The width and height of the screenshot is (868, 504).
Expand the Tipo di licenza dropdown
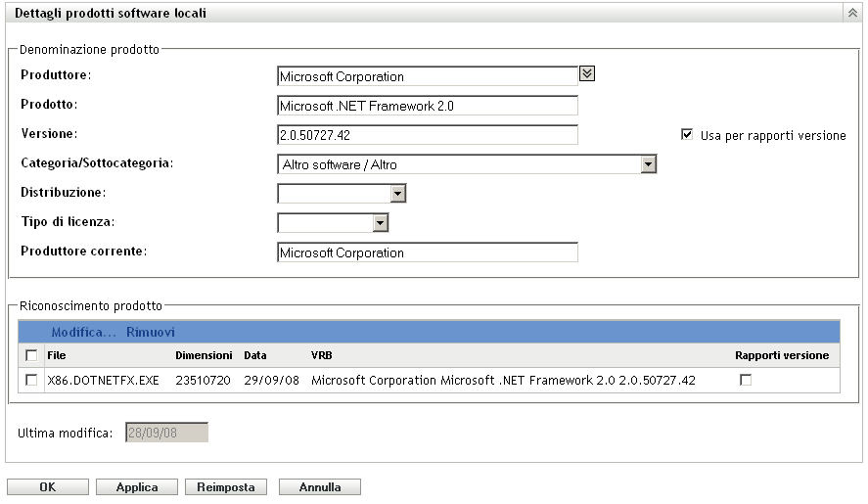[x=381, y=223]
